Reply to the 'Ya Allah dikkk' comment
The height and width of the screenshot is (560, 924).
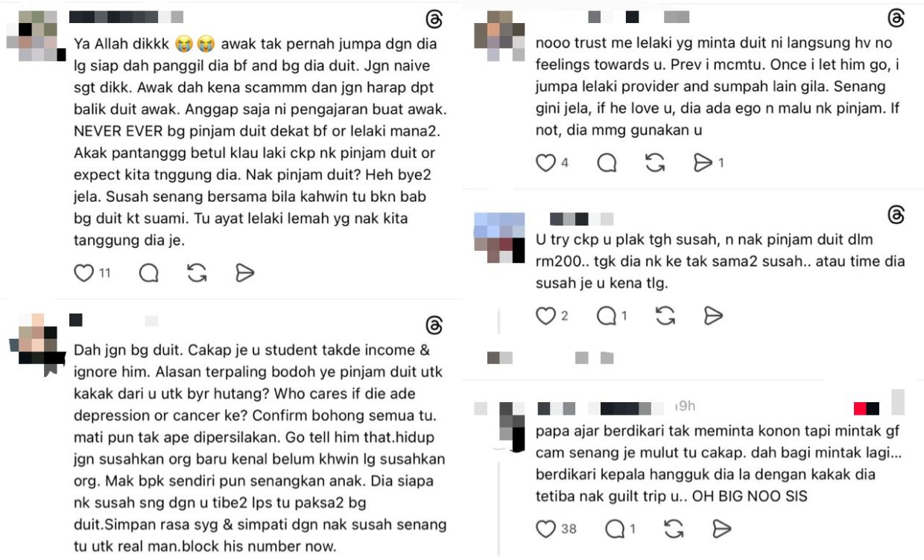tap(149, 273)
